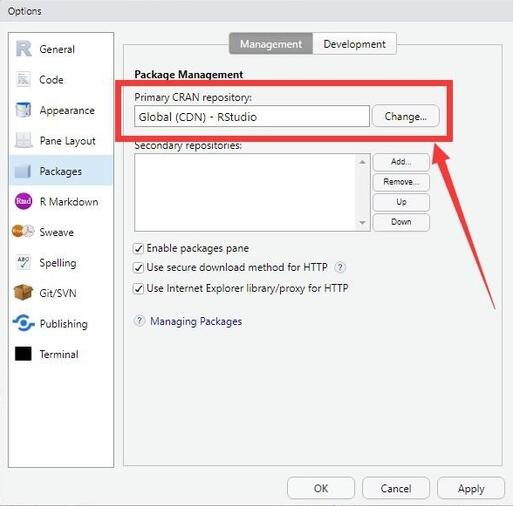Open Publishing options label
Screen dimensions: 513x506
pos(63,324)
